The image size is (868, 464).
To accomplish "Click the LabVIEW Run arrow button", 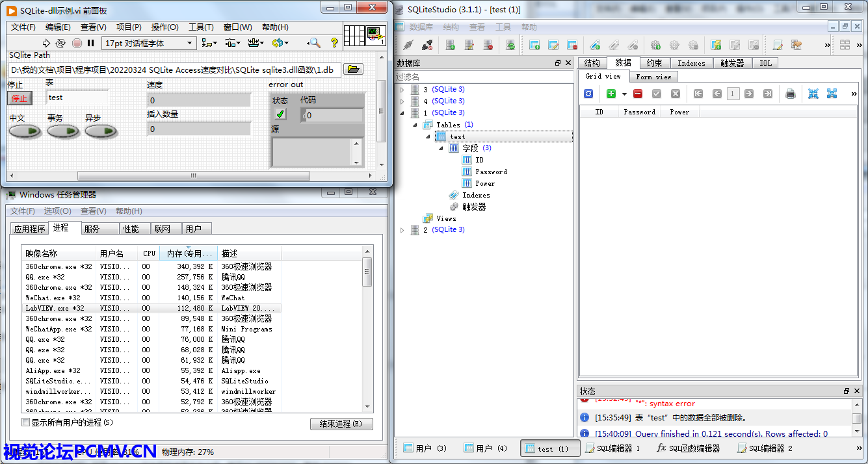I will [46, 43].
